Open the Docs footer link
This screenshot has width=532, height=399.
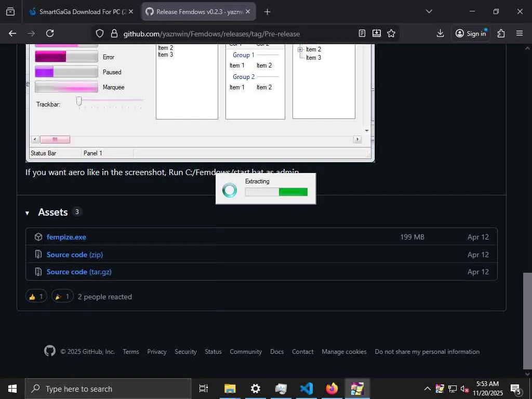tap(277, 352)
